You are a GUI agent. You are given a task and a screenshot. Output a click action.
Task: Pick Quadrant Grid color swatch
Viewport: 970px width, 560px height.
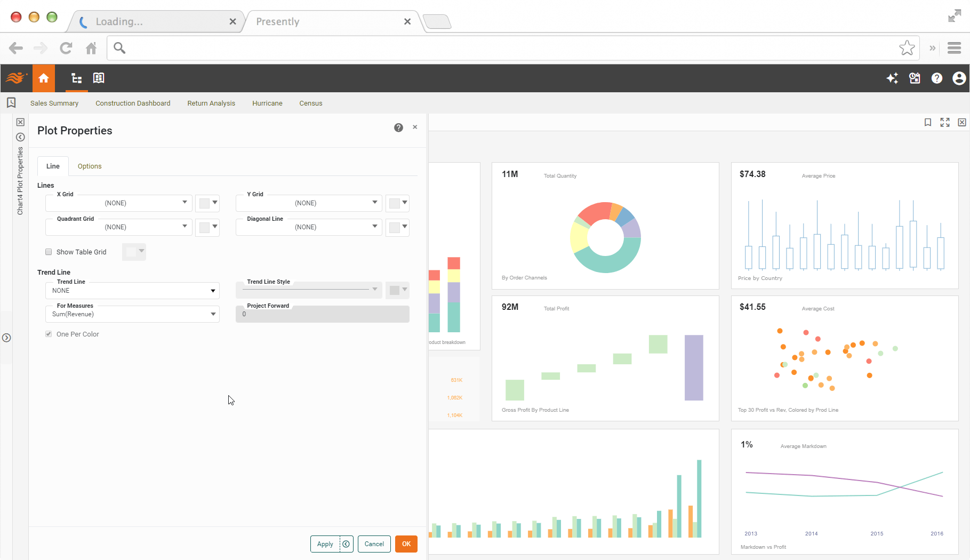pyautogui.click(x=207, y=227)
